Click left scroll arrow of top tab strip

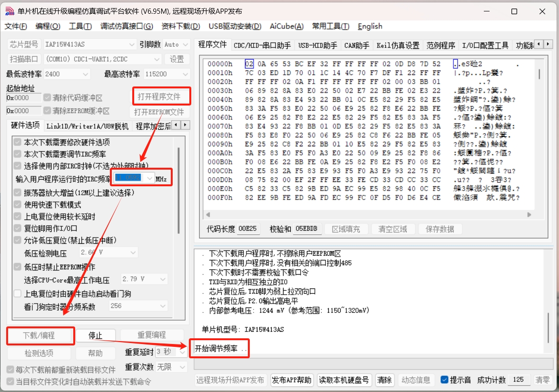[539, 44]
